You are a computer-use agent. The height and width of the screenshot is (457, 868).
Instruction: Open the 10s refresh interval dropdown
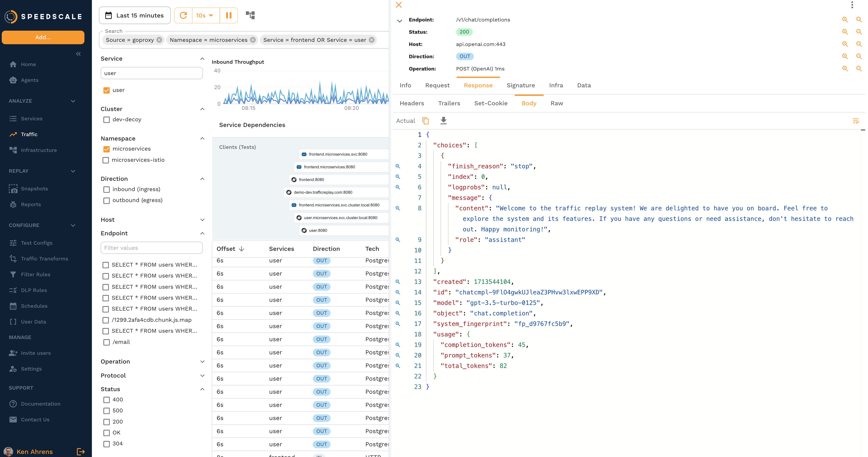(x=206, y=16)
